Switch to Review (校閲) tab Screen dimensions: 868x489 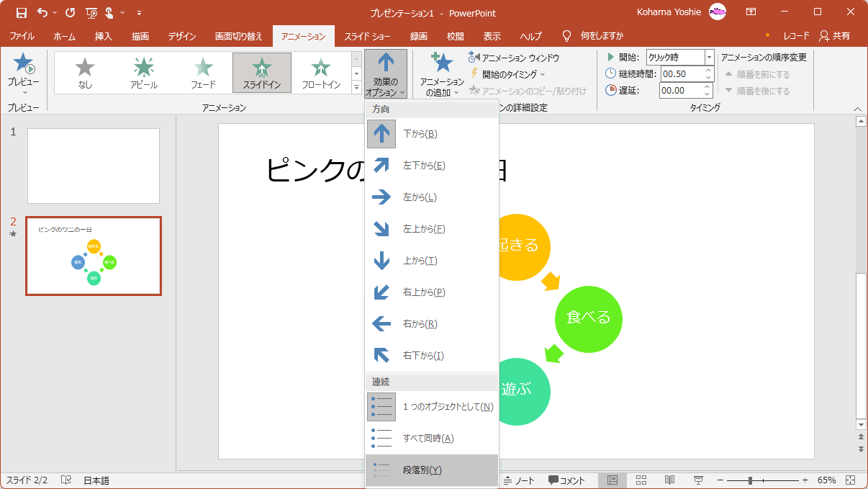pyautogui.click(x=456, y=36)
